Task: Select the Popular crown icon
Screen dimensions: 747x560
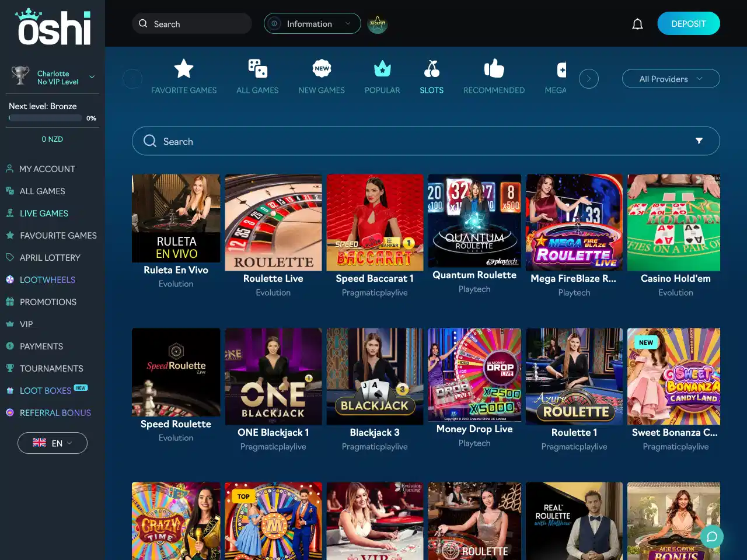Action: coord(382,69)
